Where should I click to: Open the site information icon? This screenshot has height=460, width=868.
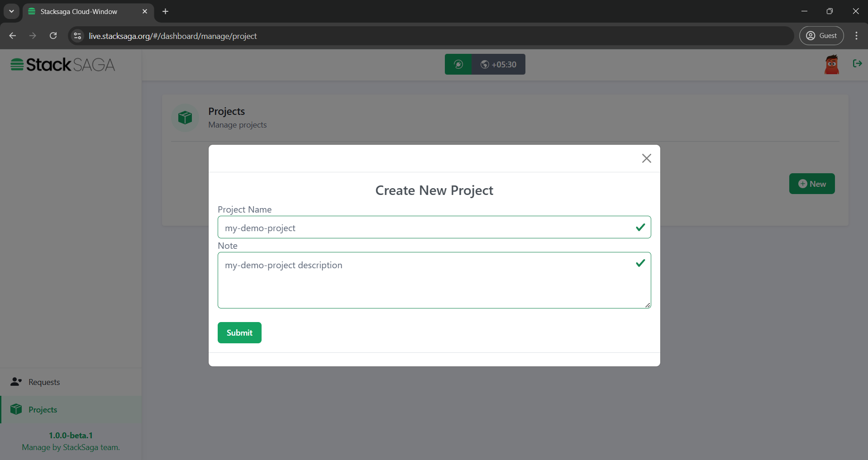[x=78, y=36]
